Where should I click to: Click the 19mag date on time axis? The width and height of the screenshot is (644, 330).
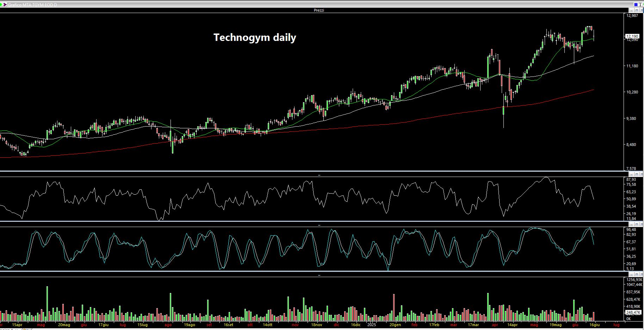(556, 325)
